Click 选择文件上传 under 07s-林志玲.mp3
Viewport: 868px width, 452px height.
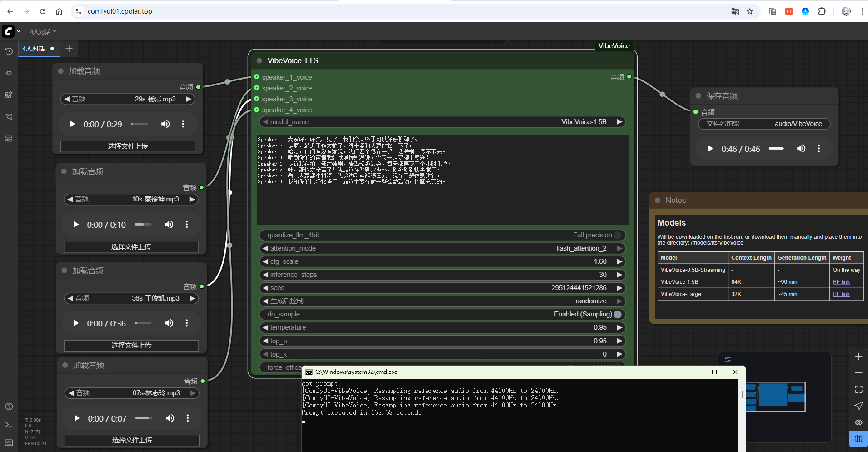pyautogui.click(x=132, y=440)
